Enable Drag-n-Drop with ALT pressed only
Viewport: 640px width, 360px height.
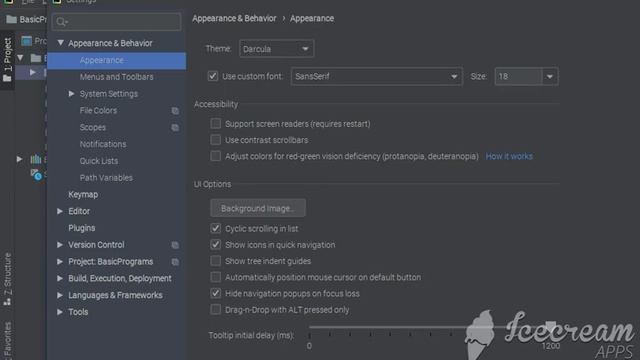tap(216, 309)
